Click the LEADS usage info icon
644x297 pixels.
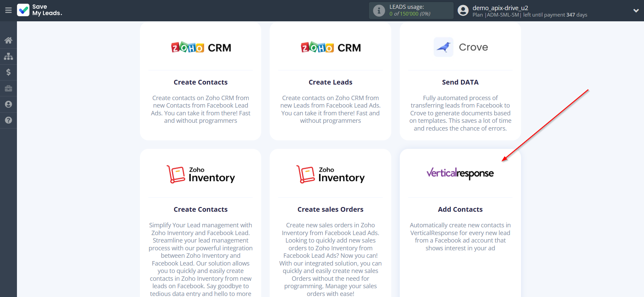coord(379,10)
